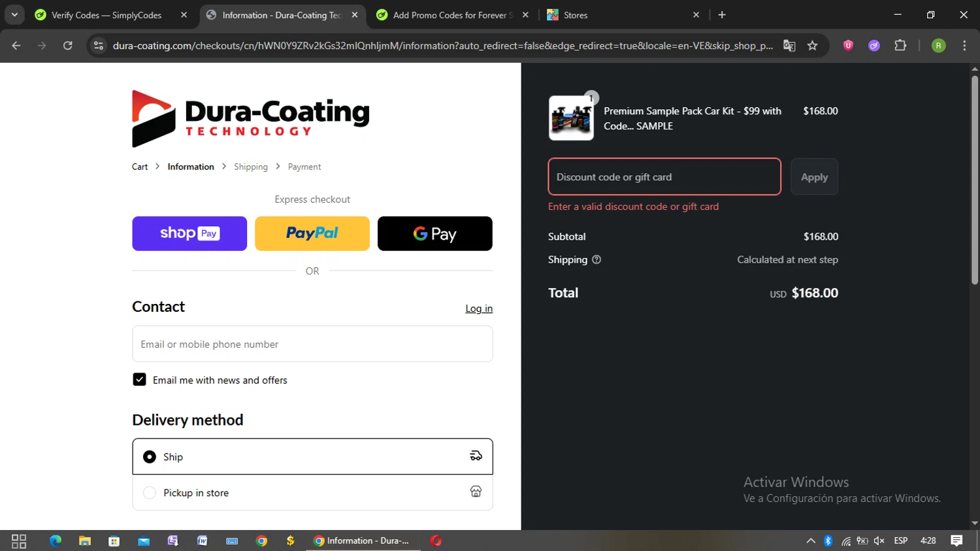The height and width of the screenshot is (551, 980).
Task: Open the notification center icon
Action: 956,541
